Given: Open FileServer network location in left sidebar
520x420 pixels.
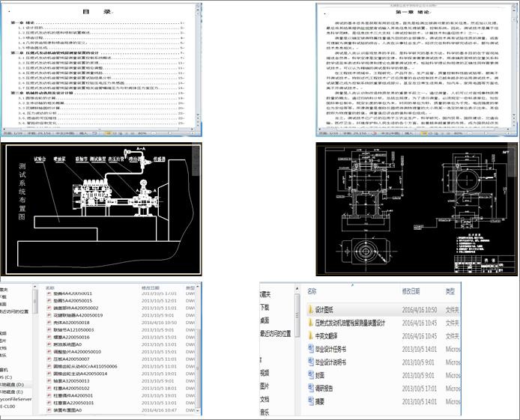Looking at the screenshot, I should point(16,399).
